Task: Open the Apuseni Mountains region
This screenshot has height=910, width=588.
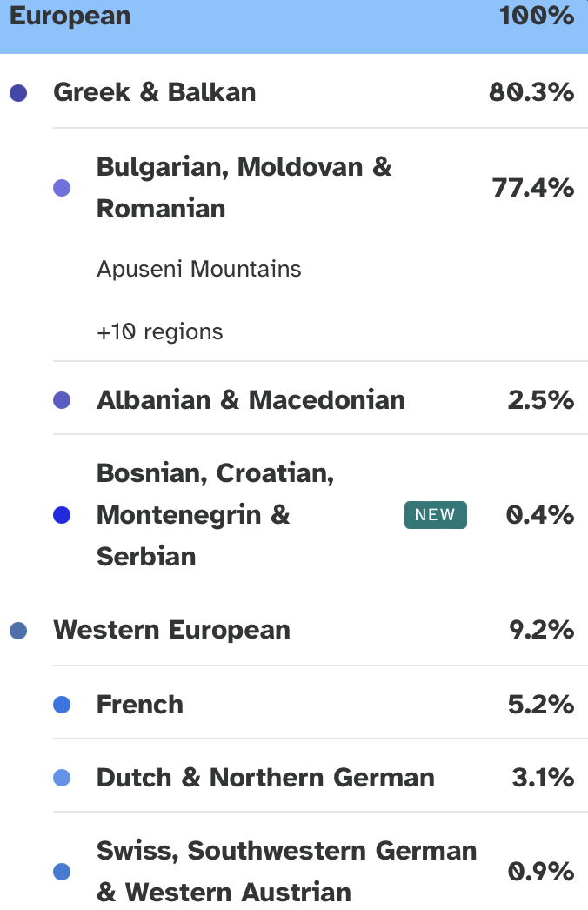Action: tap(199, 269)
